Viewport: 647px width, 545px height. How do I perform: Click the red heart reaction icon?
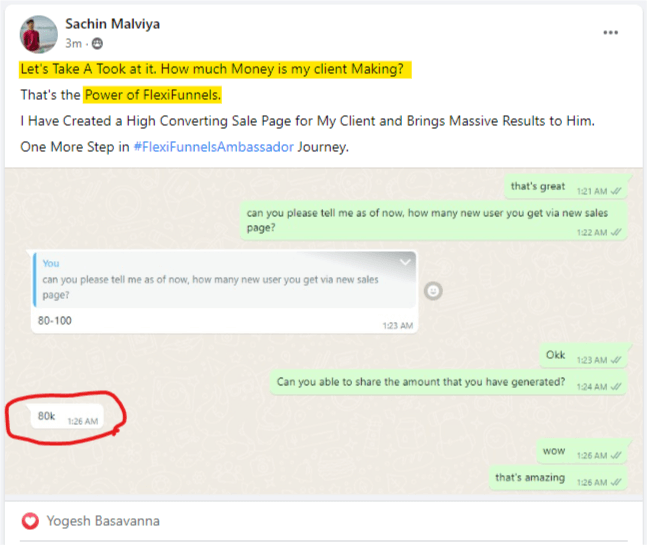31,521
